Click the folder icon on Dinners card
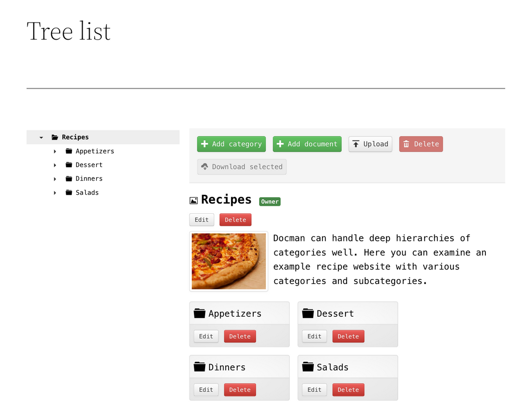 point(200,367)
